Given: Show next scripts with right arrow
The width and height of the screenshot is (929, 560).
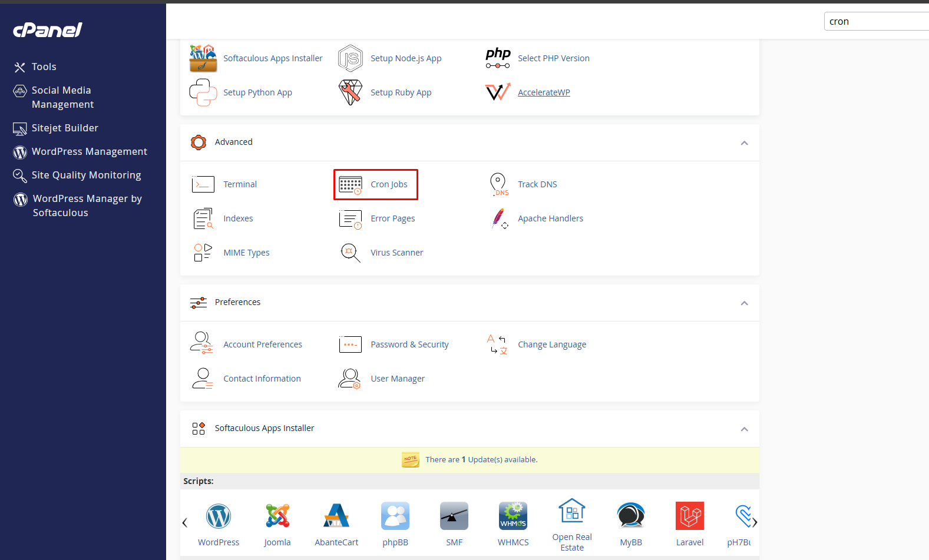Looking at the screenshot, I should tap(755, 522).
